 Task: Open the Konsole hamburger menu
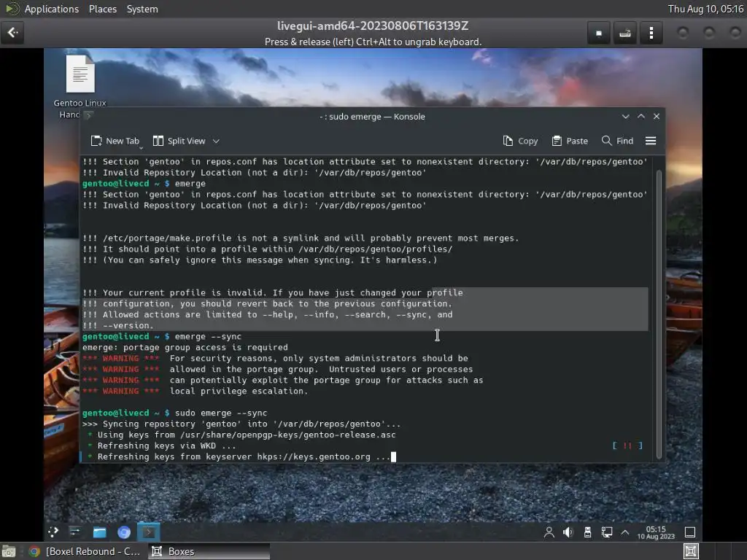[650, 141]
